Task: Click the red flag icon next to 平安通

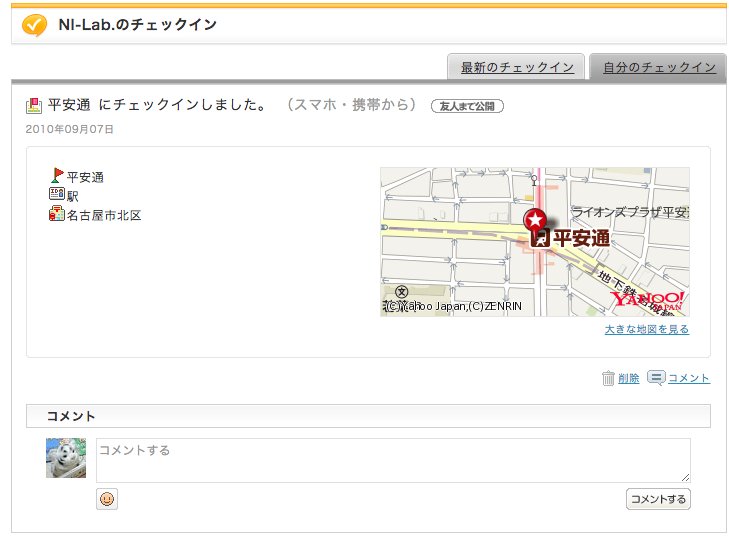Action: [x=57, y=176]
